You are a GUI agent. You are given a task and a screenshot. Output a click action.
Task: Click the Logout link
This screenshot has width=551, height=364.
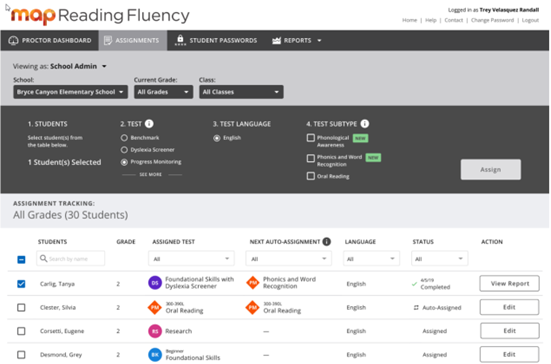click(x=530, y=20)
